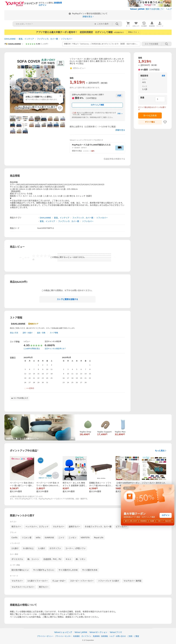The height and width of the screenshot is (644, 176).
Task: Click the ヘルプ link at top right
Action: 169,9
